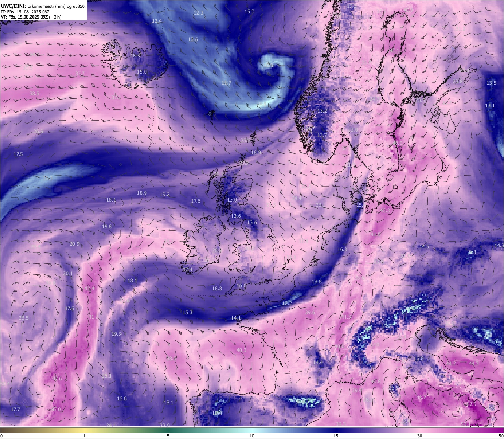Click the 17.4 value near Ireland
Image resolution: width=504 pixels, height=439 pixels.
187,269
